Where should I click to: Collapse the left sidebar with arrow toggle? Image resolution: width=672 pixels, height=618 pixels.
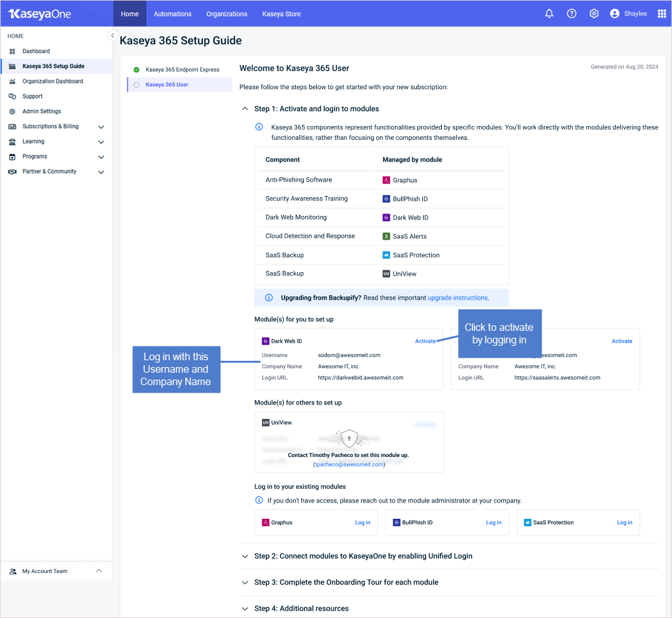click(x=112, y=36)
